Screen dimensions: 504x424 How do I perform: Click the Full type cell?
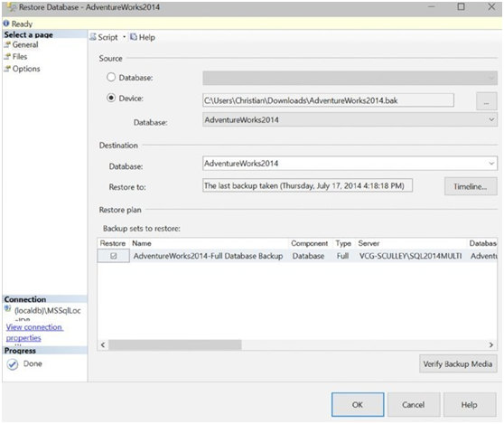click(x=342, y=256)
